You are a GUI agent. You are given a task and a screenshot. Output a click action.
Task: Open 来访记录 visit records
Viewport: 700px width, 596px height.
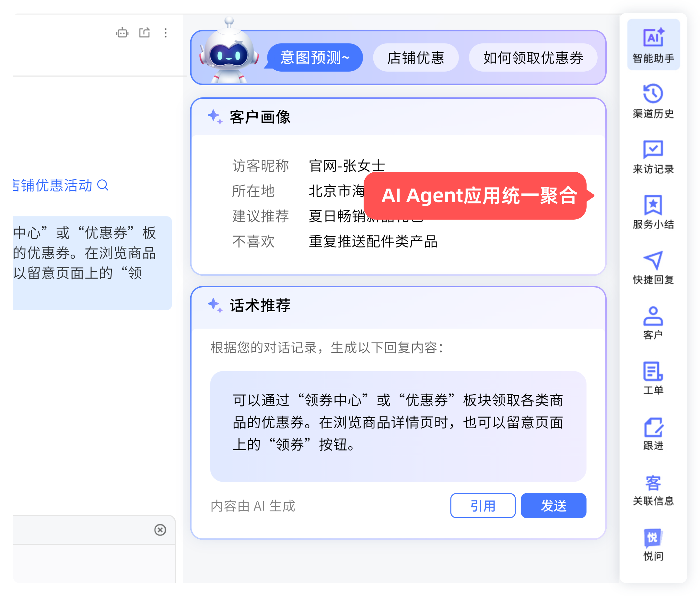pos(653,156)
